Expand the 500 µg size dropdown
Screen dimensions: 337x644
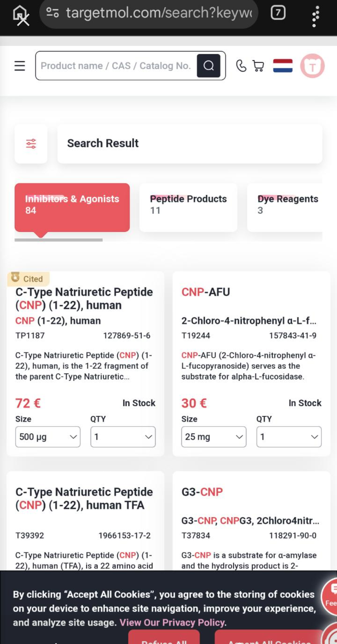[x=48, y=437]
